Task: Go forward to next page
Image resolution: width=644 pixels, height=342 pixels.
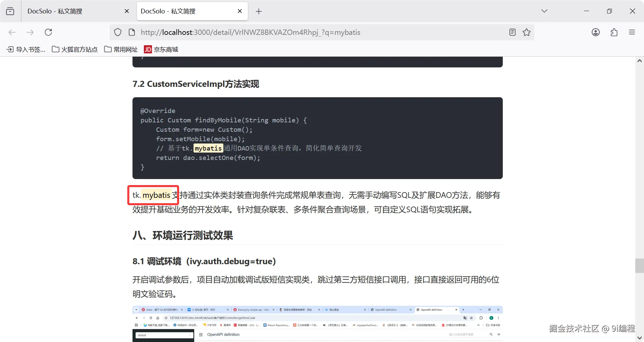Action: pos(30,32)
